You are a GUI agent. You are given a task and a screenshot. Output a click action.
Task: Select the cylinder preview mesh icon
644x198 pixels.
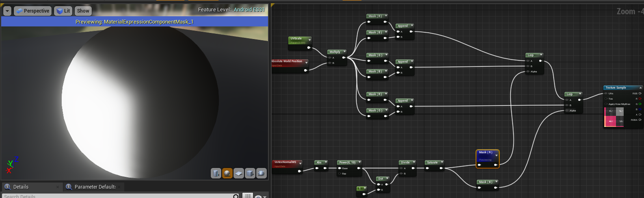pyautogui.click(x=216, y=174)
